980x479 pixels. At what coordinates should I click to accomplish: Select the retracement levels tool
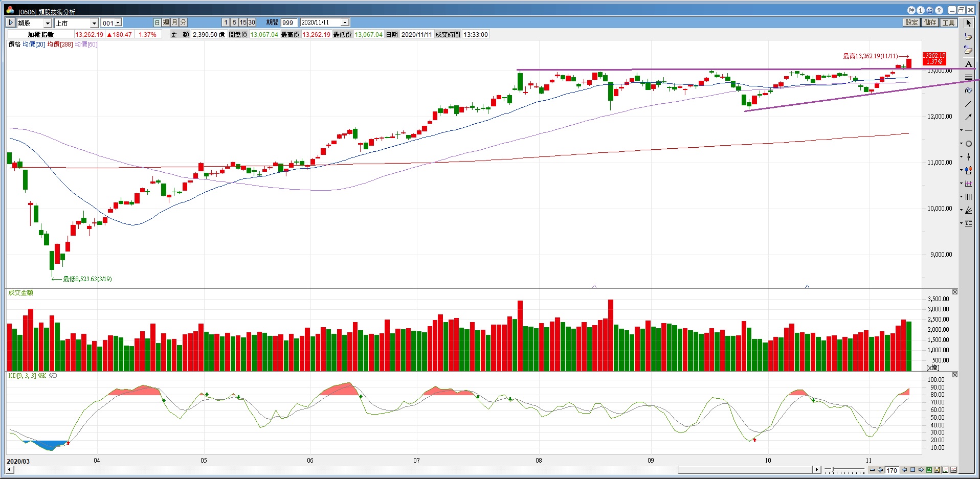[969, 223]
